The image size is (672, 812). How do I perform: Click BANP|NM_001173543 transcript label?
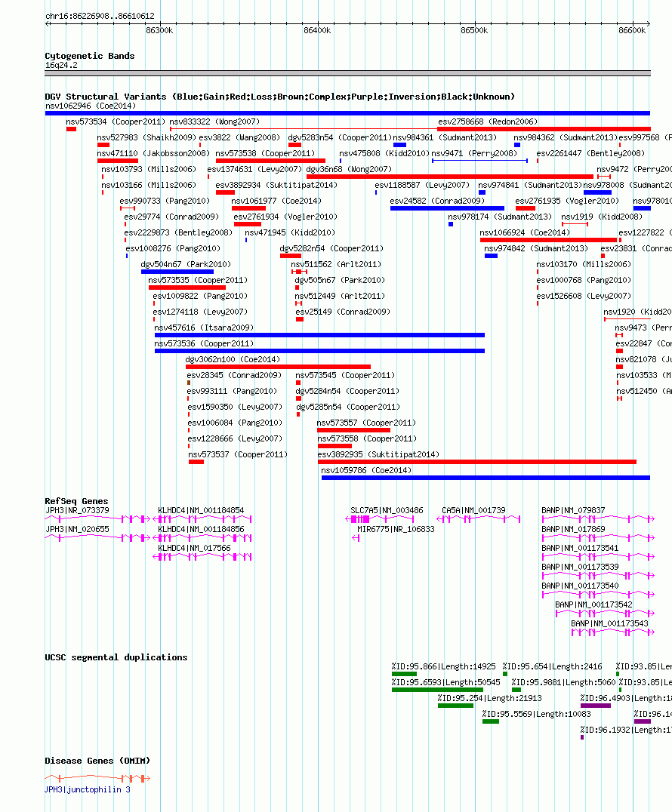tap(609, 624)
